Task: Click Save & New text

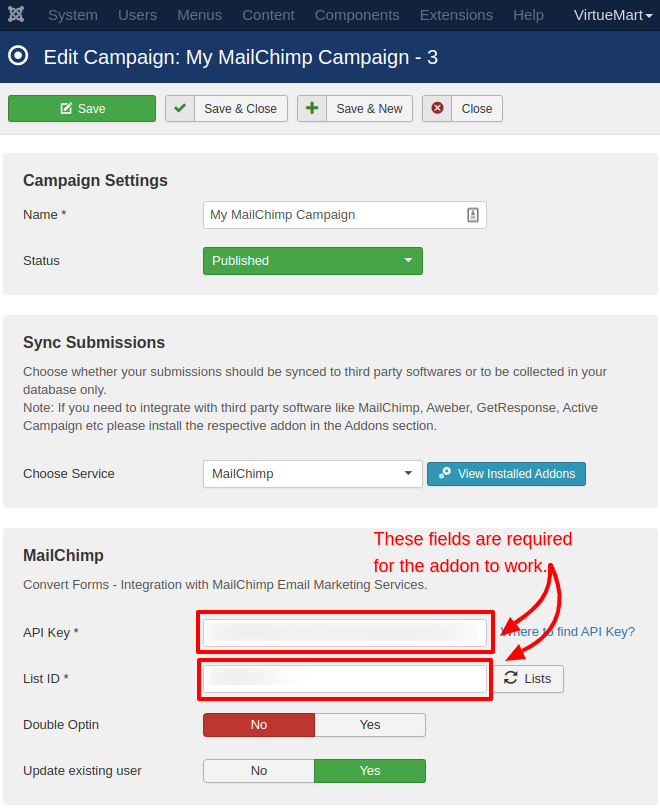Action: [x=369, y=109]
